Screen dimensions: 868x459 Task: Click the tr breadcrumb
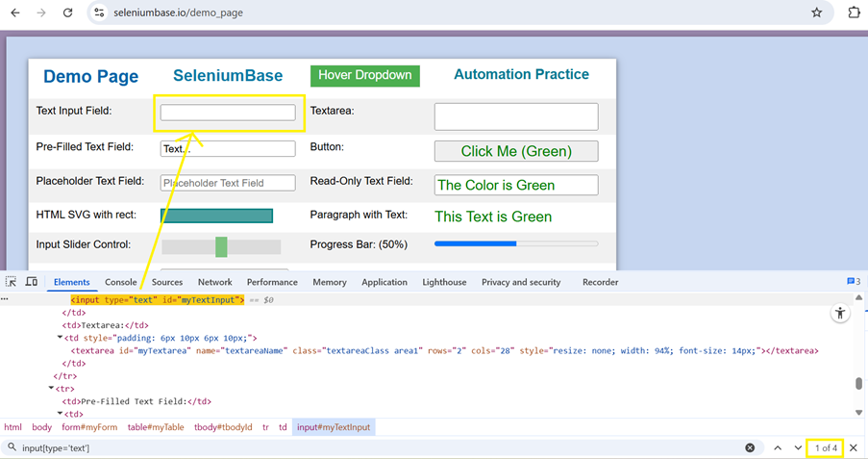265,427
